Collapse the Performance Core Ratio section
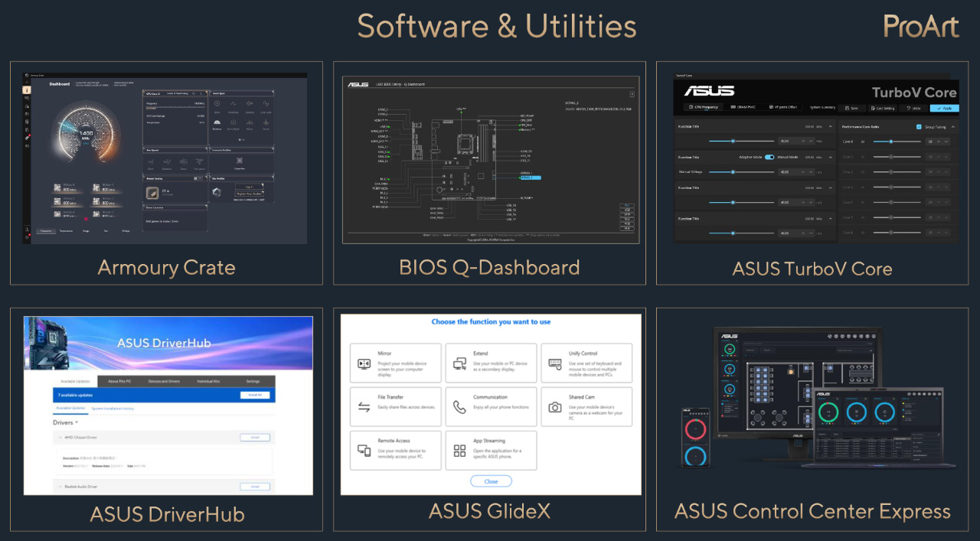Screen dimensions: 980x541 coord(953,127)
